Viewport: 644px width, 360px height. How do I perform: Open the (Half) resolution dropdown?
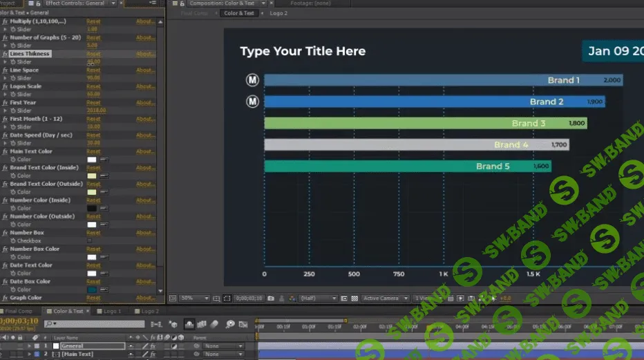click(318, 299)
